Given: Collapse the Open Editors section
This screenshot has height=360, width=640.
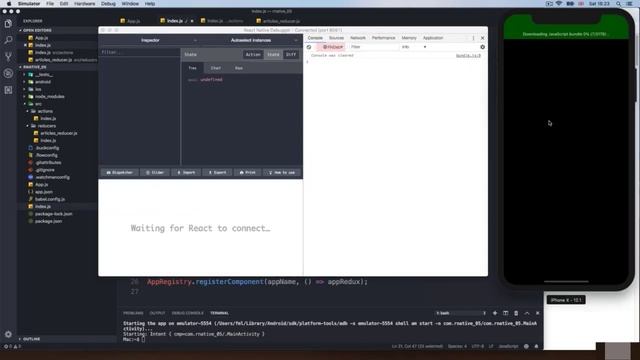Looking at the screenshot, I should point(38,30).
